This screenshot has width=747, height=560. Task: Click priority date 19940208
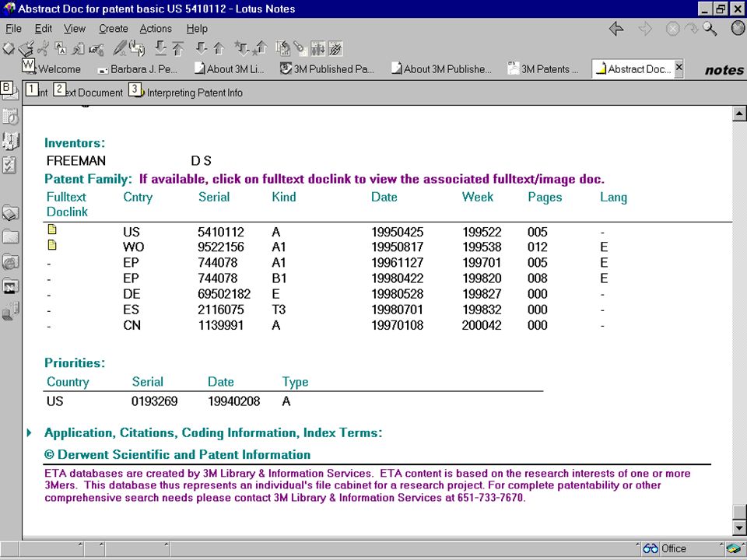pyautogui.click(x=234, y=401)
